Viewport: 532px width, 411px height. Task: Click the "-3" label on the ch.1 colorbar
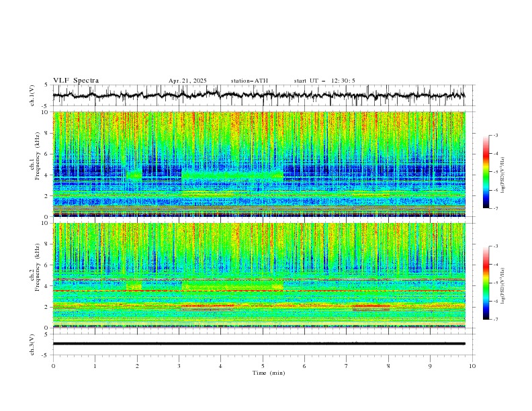[x=495, y=136]
